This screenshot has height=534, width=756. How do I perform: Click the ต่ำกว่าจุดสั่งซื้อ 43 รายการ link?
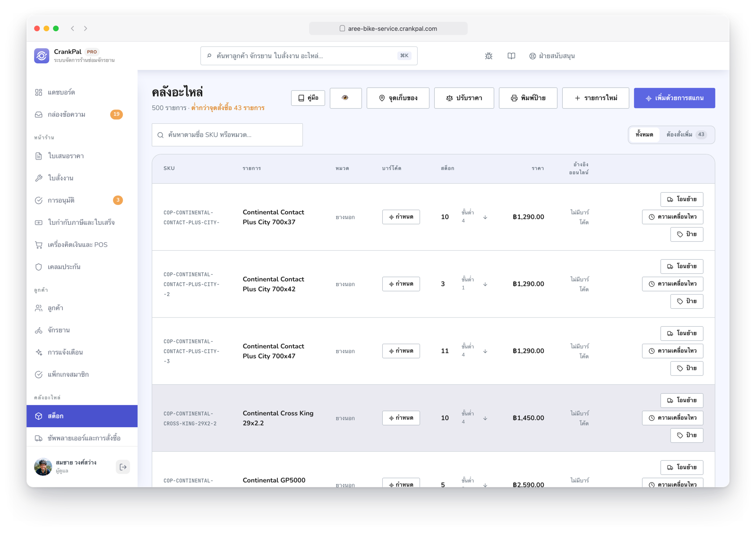[228, 108]
